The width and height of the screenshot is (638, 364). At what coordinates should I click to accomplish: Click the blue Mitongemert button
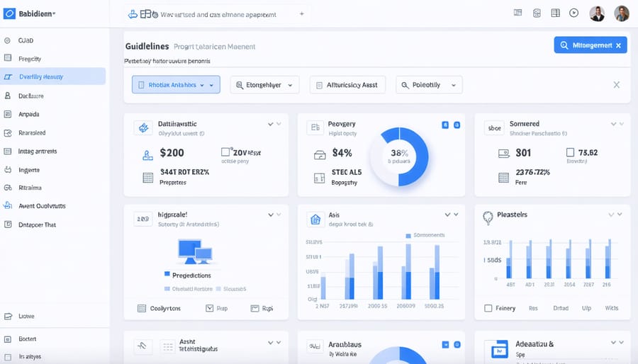click(x=590, y=45)
